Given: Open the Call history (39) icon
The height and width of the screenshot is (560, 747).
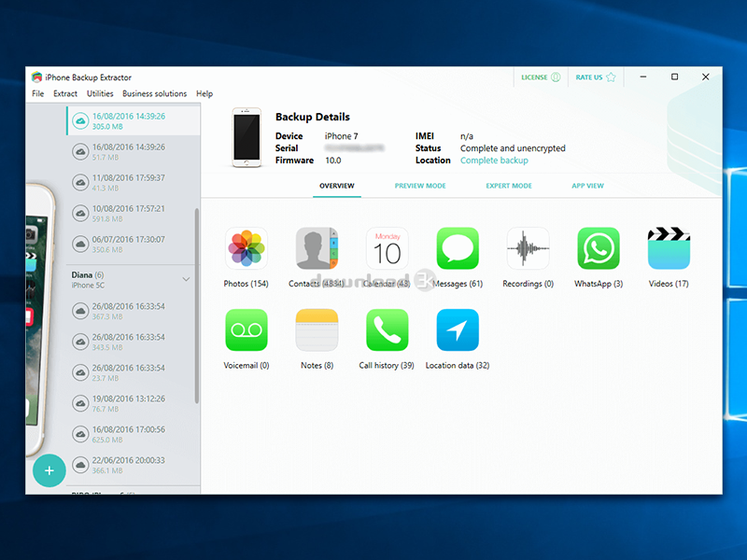Looking at the screenshot, I should 387,330.
